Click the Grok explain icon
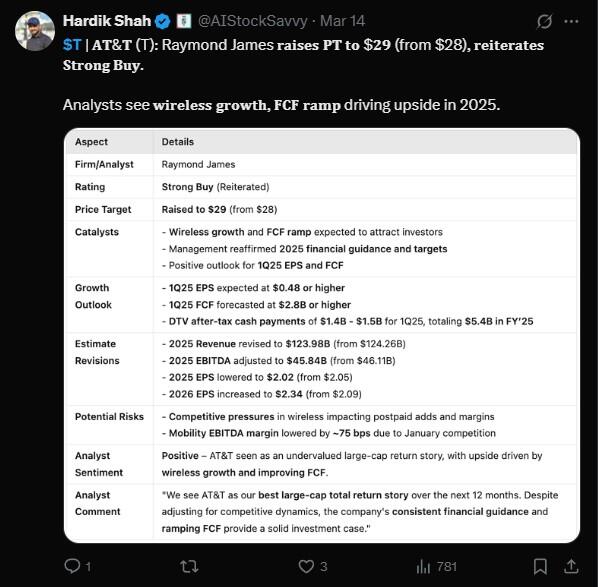 [544, 22]
